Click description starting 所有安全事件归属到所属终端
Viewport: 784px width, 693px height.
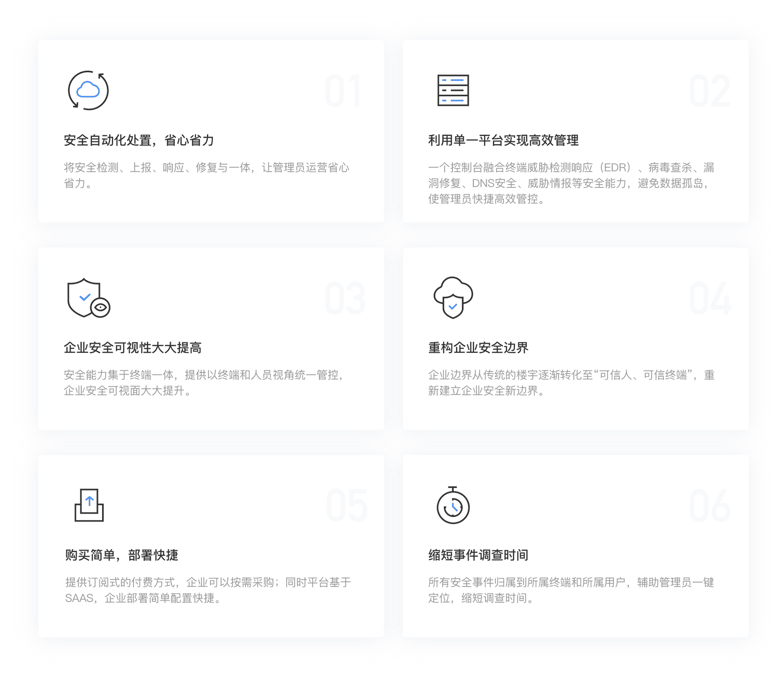click(571, 590)
